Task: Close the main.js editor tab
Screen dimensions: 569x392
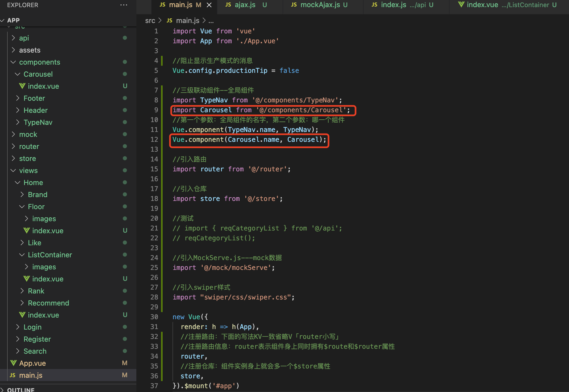Action: [209, 5]
